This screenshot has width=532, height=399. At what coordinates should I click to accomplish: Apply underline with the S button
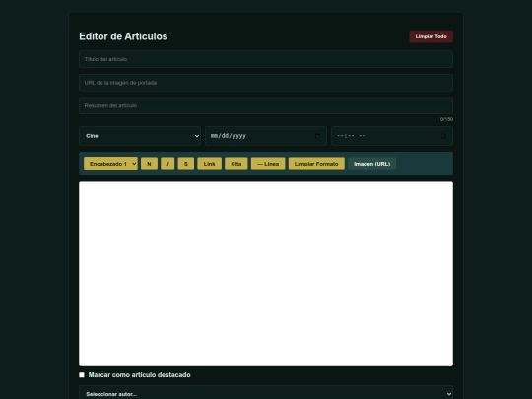186,164
